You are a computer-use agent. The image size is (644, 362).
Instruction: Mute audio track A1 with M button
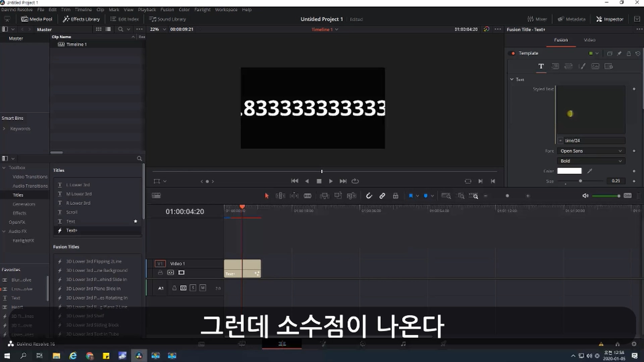pyautogui.click(x=203, y=288)
